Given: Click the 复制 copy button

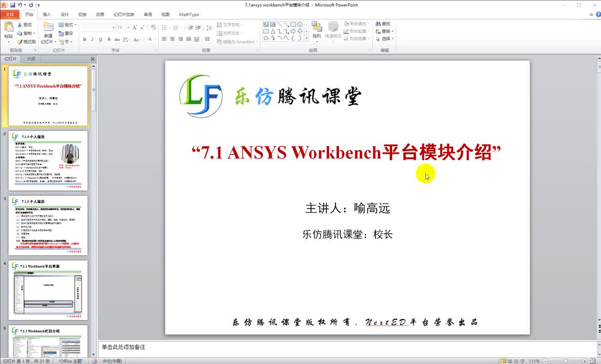Looking at the screenshot, I should tap(26, 33).
